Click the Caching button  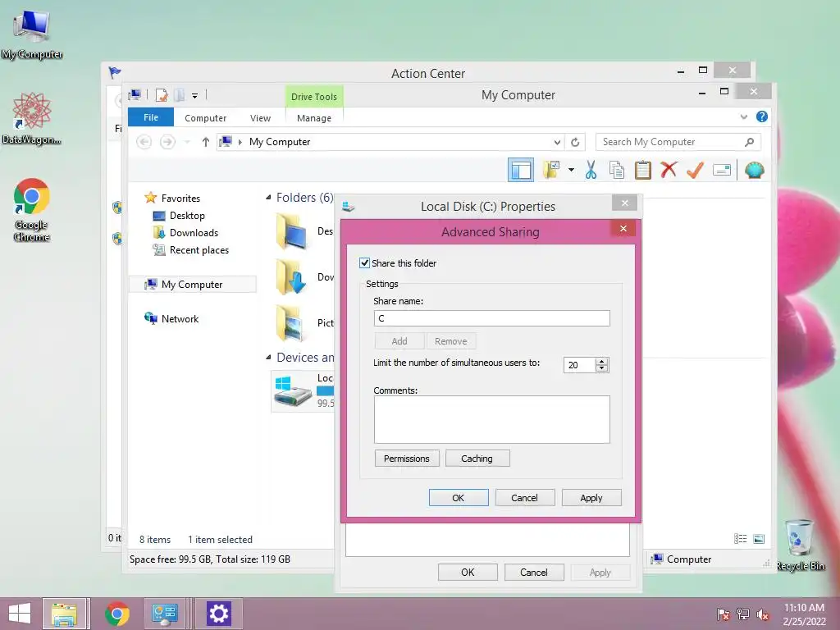point(477,459)
